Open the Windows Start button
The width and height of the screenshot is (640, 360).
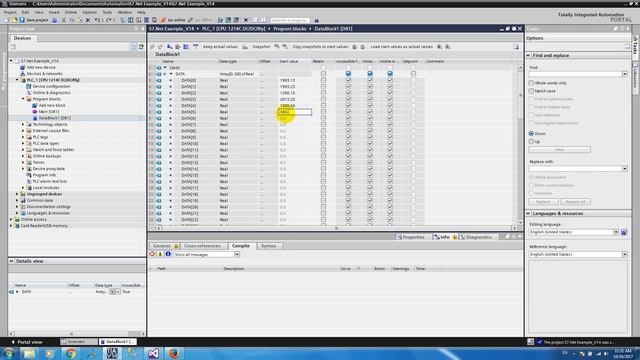click(x=9, y=353)
